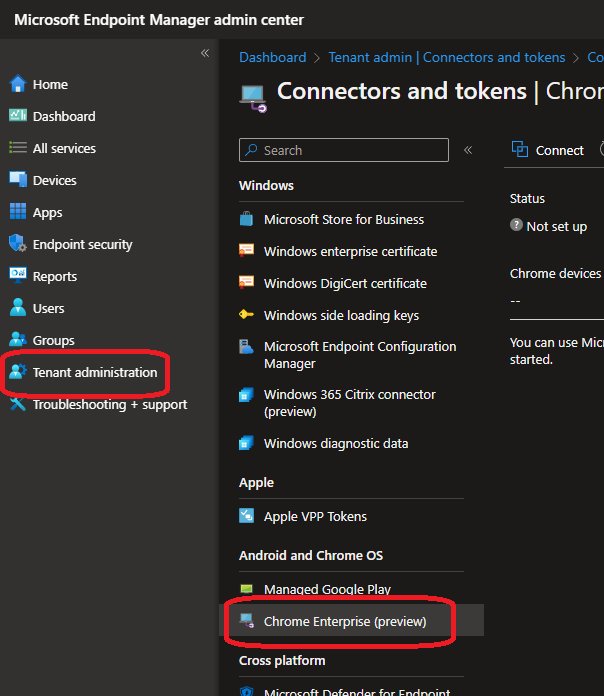The width and height of the screenshot is (604, 696).
Task: Collapse the left navigation sidebar
Action: [x=205, y=53]
